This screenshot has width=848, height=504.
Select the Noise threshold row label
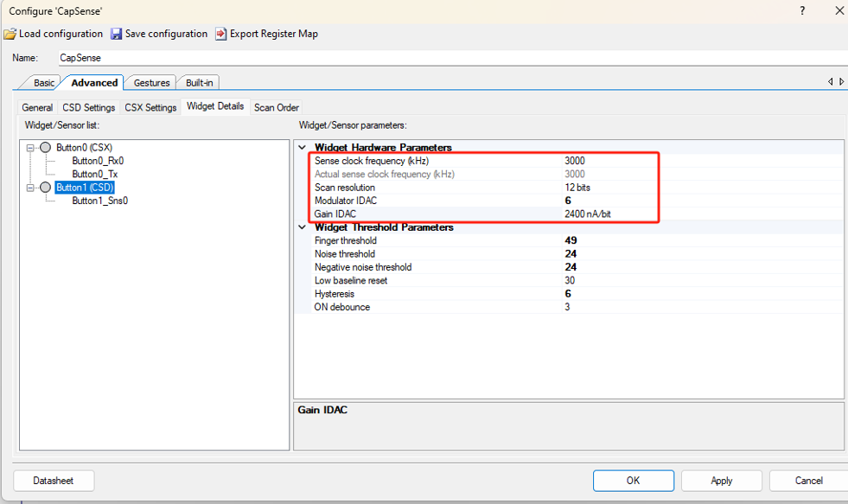tap(345, 253)
